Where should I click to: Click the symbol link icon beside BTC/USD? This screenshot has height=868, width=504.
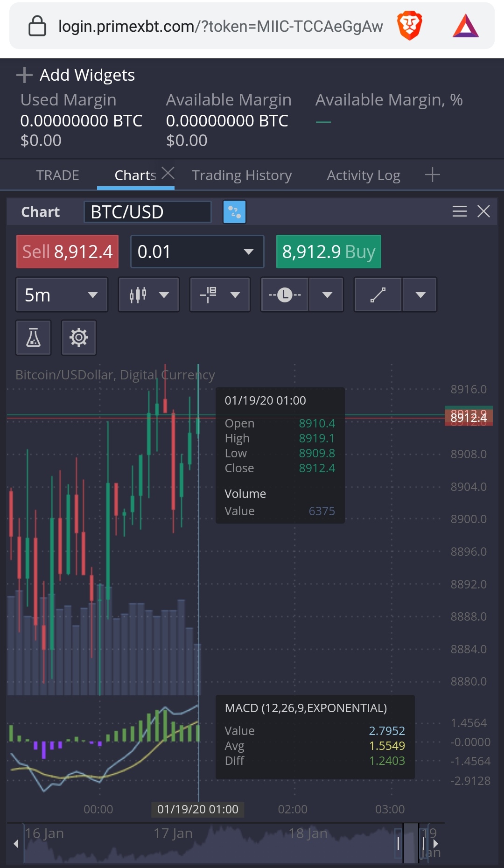click(x=234, y=212)
